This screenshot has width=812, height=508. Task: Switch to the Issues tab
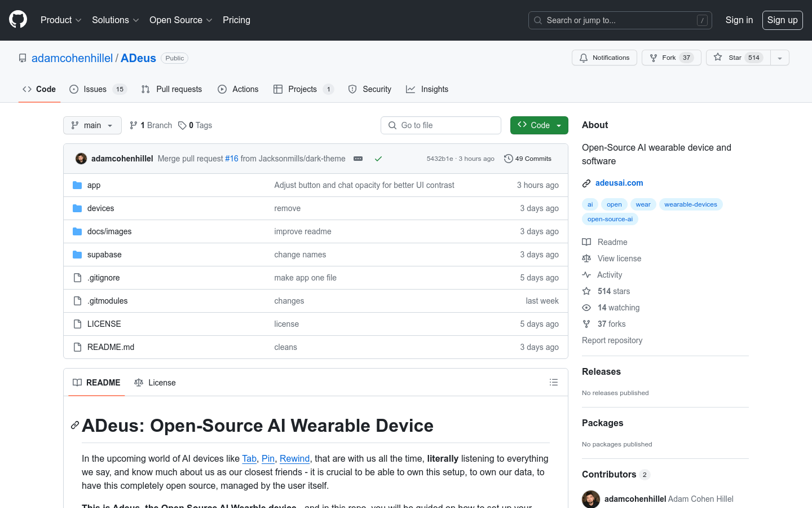(x=98, y=89)
